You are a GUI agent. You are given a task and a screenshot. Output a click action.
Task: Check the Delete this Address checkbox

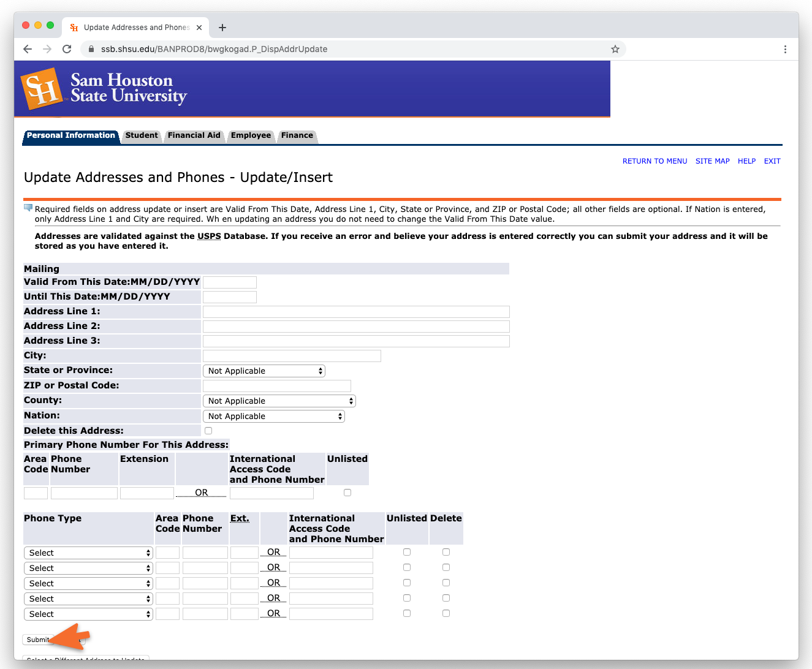click(x=208, y=431)
